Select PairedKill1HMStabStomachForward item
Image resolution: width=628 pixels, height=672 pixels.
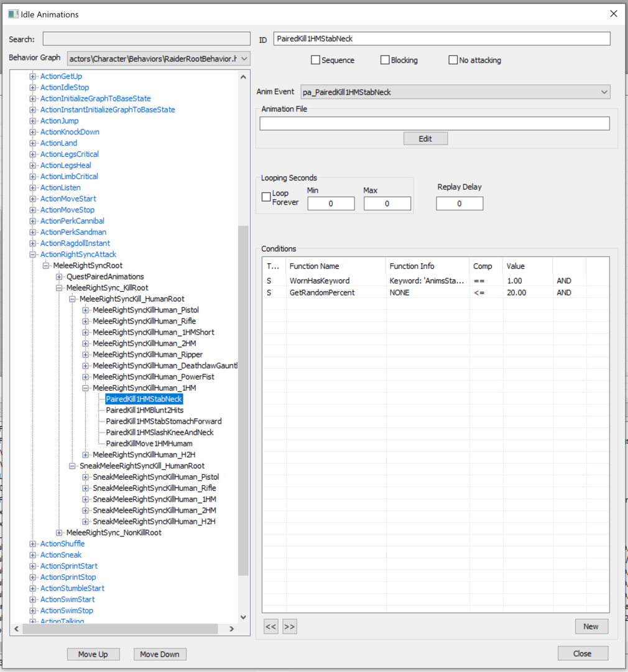(x=164, y=422)
